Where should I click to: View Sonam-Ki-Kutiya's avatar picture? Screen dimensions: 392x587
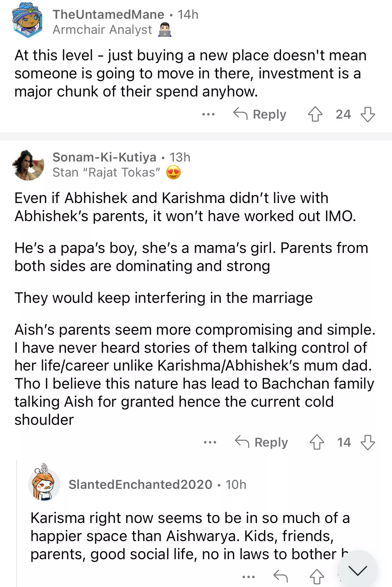(x=28, y=165)
